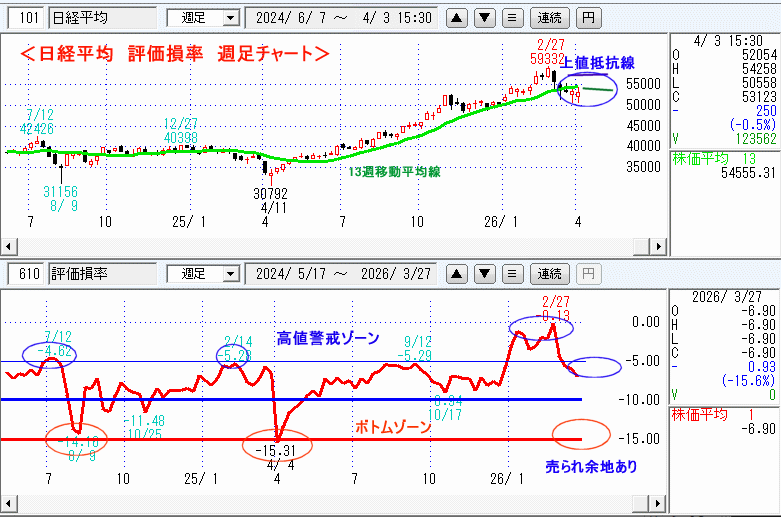
Task: Click the 40398 label dated 12/27
Action: pyautogui.click(x=181, y=137)
